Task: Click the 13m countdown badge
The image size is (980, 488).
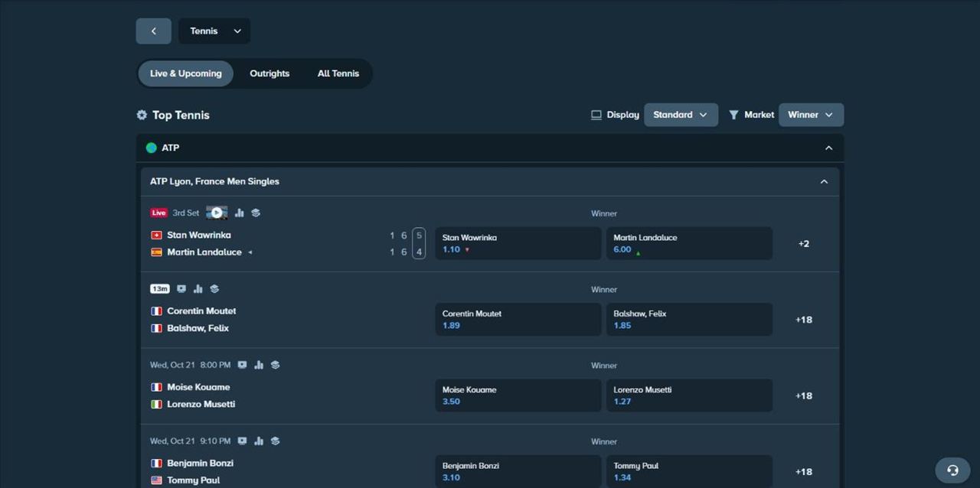Action: pyautogui.click(x=160, y=288)
